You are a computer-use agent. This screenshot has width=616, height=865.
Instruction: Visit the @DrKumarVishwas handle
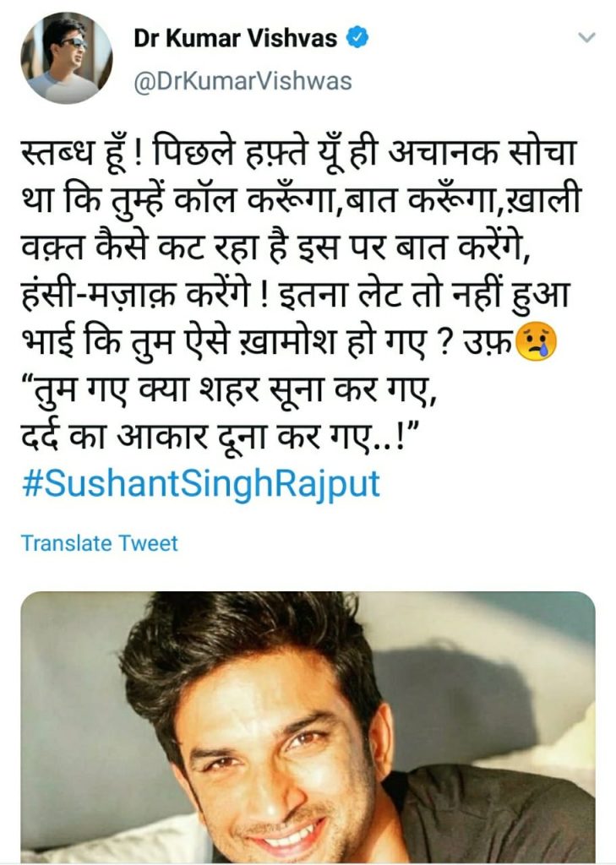[x=243, y=81]
